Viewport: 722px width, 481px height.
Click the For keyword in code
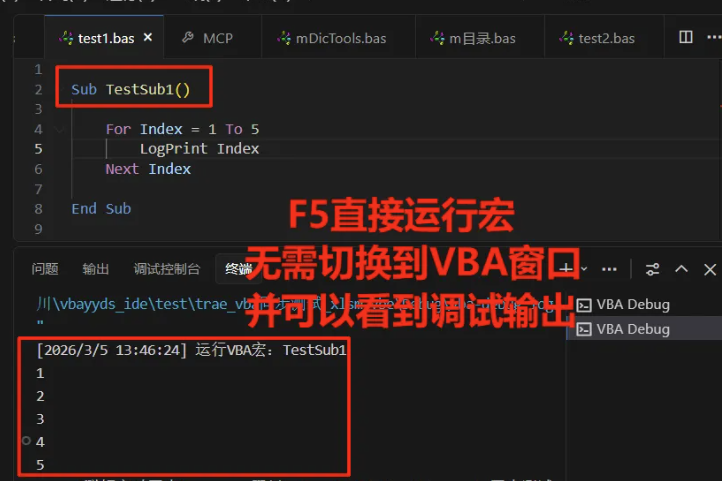coord(118,129)
